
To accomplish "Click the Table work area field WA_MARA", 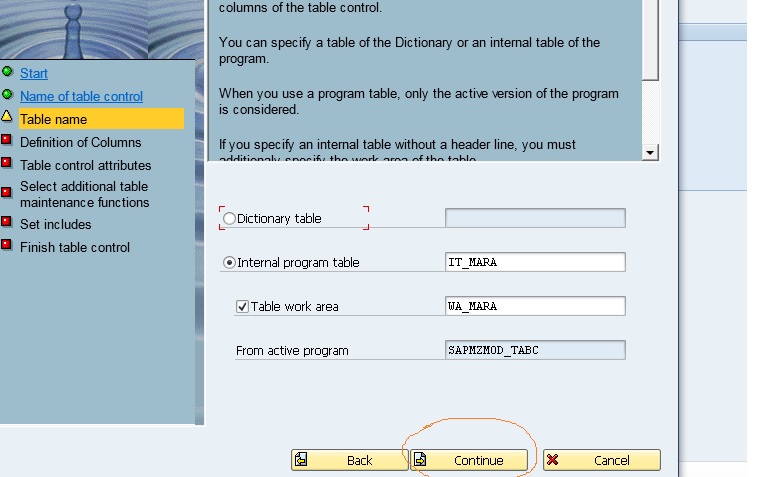I will coord(535,306).
